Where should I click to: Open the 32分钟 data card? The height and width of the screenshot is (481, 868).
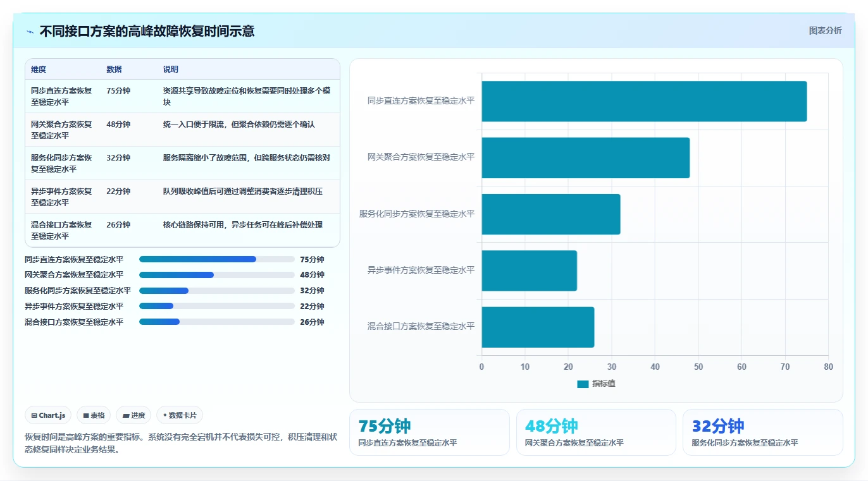[x=763, y=432]
